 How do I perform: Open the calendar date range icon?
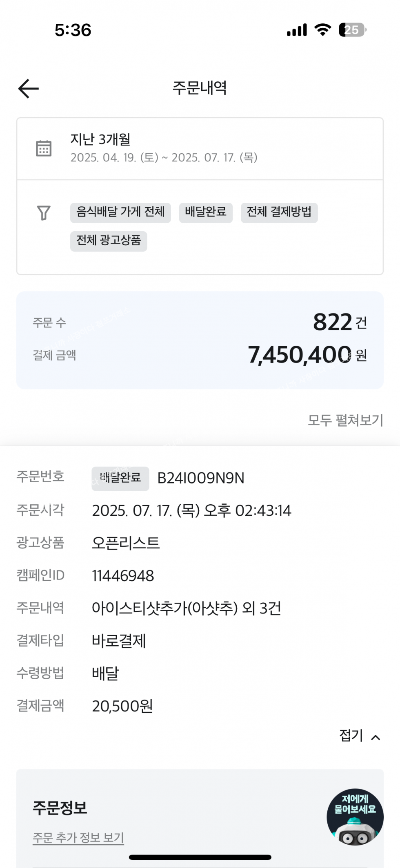[x=44, y=148]
